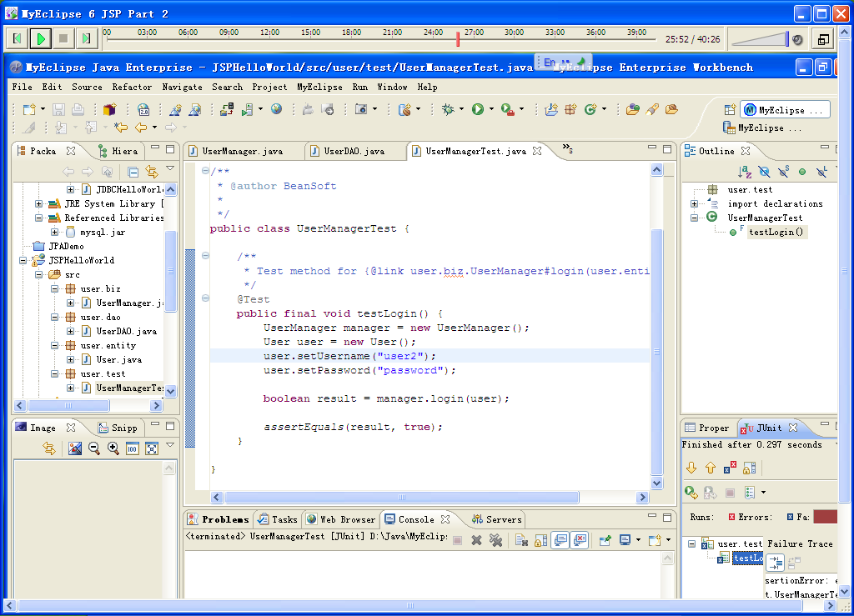Click Remove Launch in Console toolbar
The width and height of the screenshot is (854, 616).
(476, 540)
